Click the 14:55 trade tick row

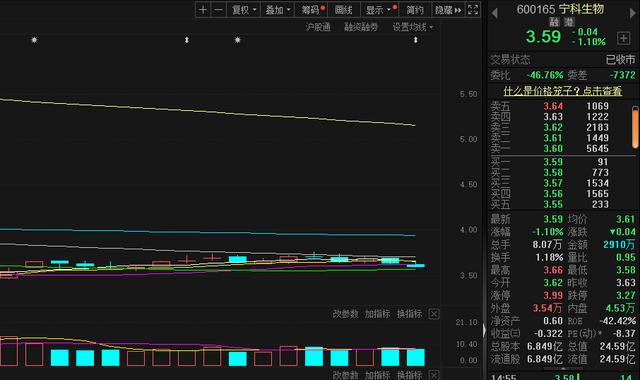point(563,376)
